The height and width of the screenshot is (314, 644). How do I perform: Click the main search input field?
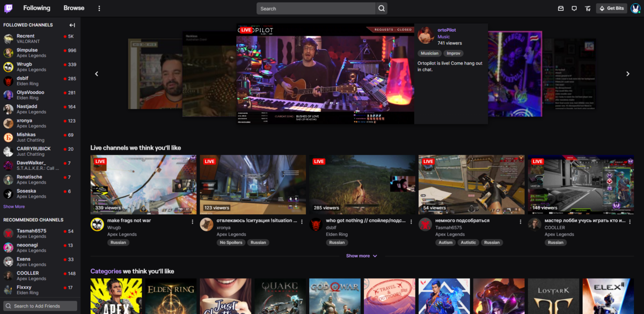click(x=316, y=8)
